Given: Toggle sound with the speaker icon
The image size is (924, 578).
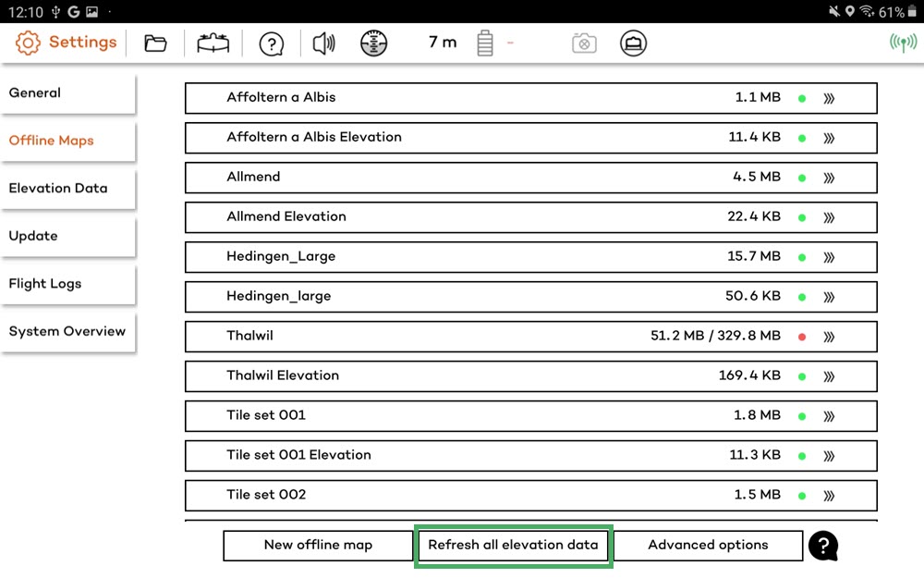Looking at the screenshot, I should point(323,43).
